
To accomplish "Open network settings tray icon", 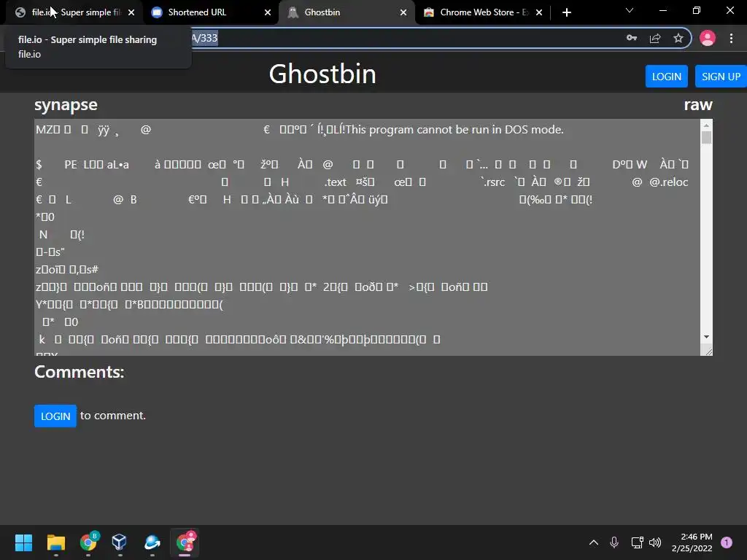I will [x=637, y=542].
